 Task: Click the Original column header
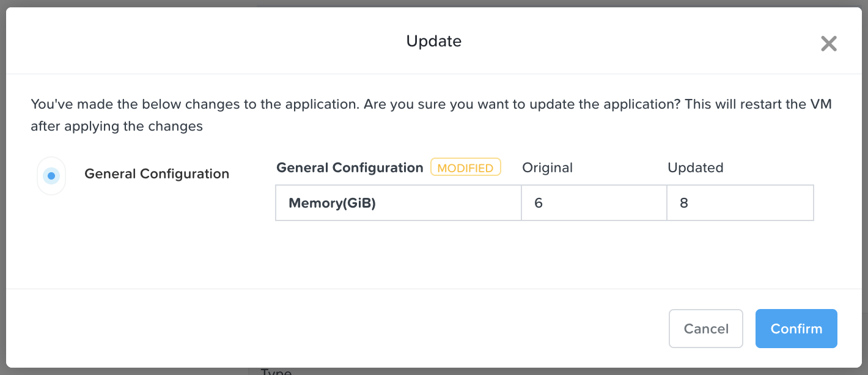[547, 167]
